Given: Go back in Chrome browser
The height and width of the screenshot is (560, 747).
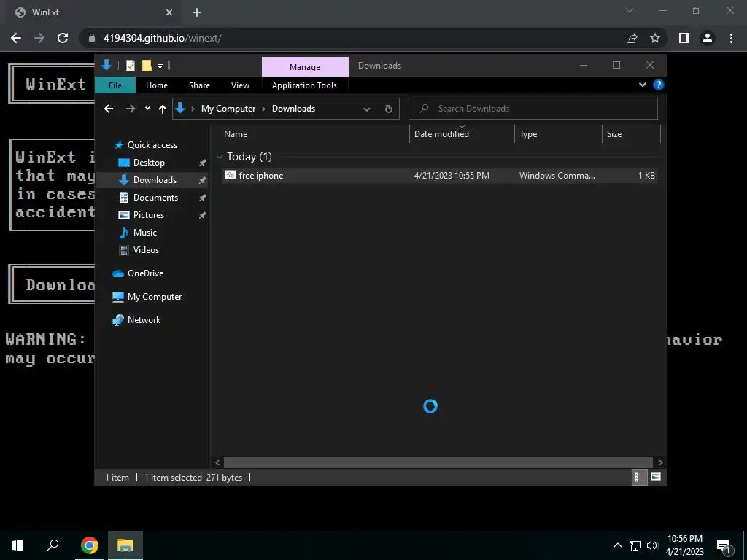Looking at the screenshot, I should tap(16, 38).
